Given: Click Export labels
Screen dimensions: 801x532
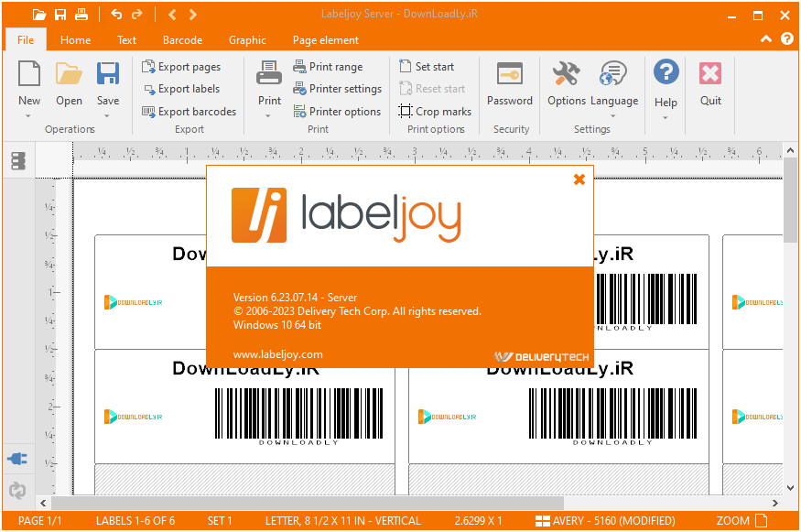Looking at the screenshot, I should 181,89.
